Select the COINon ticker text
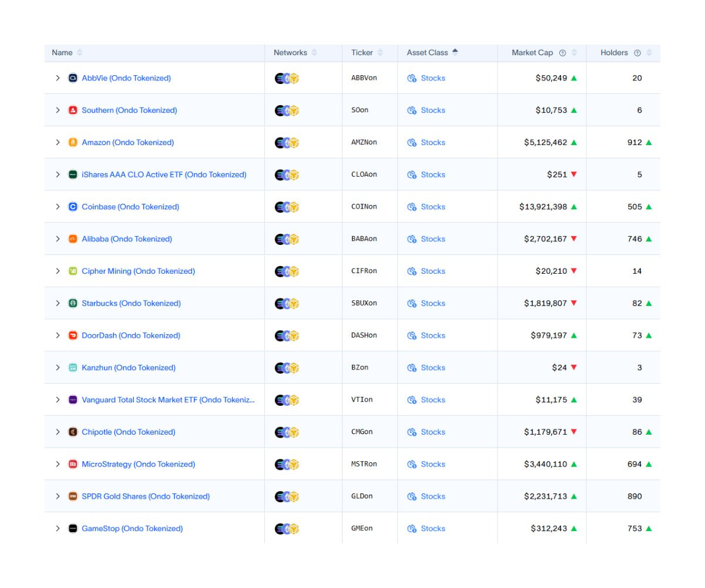 (364, 207)
